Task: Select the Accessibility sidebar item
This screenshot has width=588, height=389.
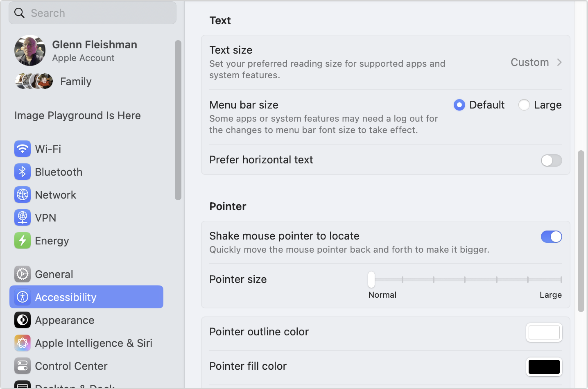Action: [86, 297]
